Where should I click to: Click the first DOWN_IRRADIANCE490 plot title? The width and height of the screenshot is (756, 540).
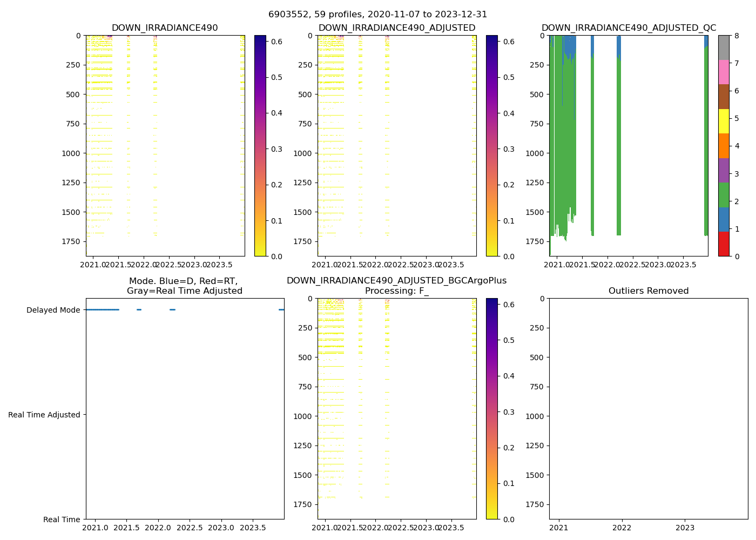click(x=165, y=28)
